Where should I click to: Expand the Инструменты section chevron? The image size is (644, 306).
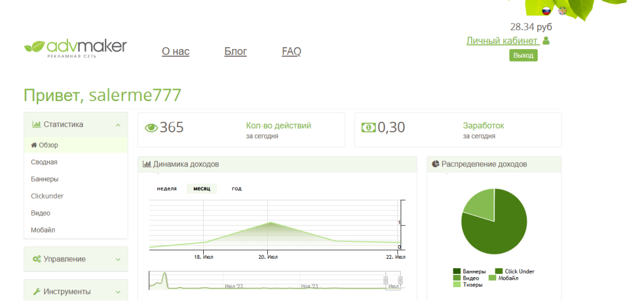coord(118,292)
